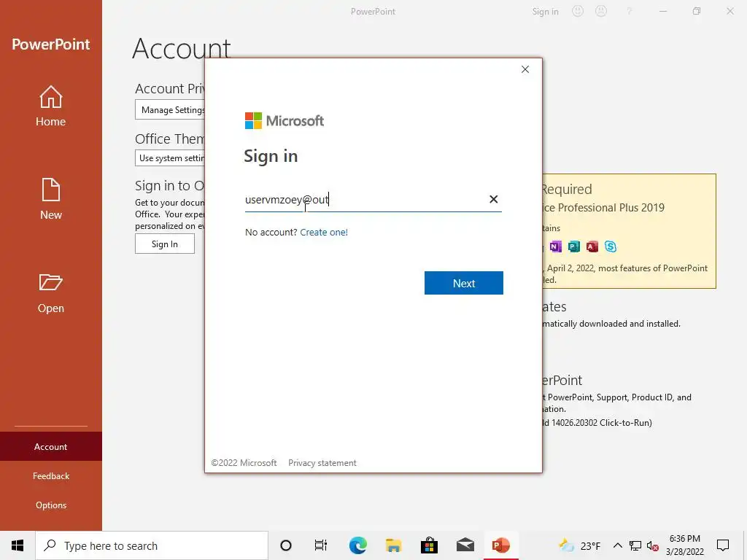Click the Publisher product icon
Viewport: 747px width, 560px height.
[x=573, y=246]
